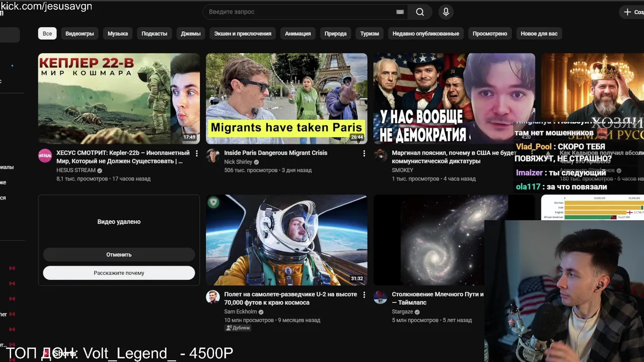
Task: Select the Джемы filter chip
Action: tap(191, 34)
